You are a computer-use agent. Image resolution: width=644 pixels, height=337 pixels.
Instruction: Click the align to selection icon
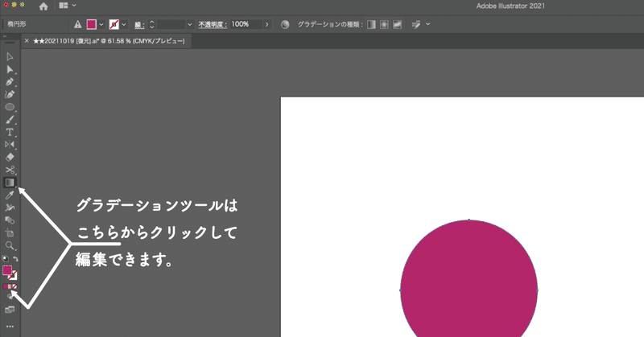pyautogui.click(x=416, y=25)
